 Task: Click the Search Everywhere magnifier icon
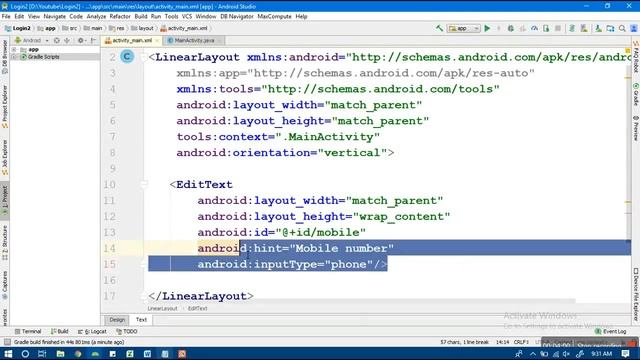pyautogui.click(x=622, y=29)
